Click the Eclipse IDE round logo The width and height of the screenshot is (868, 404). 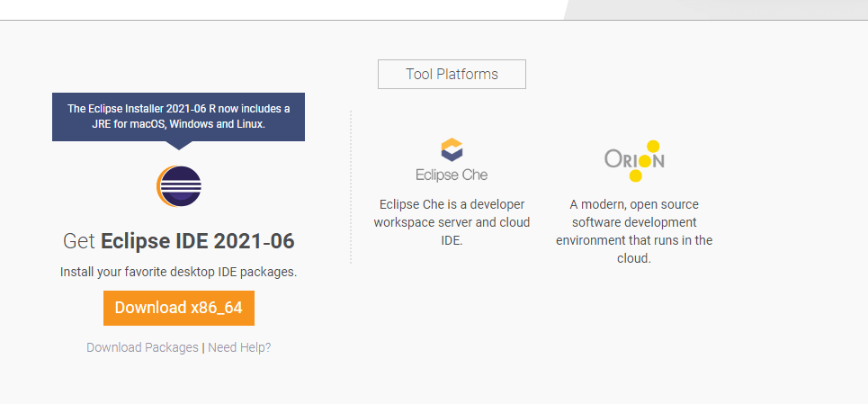click(178, 186)
